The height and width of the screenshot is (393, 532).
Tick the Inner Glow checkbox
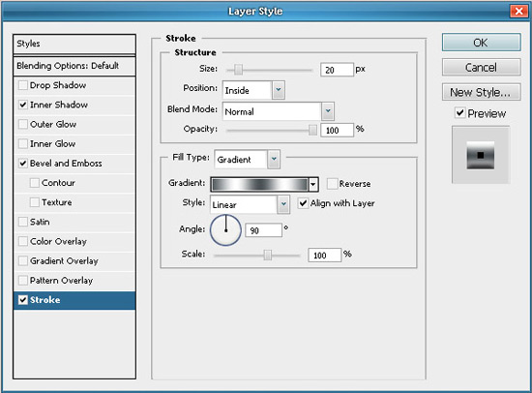coord(23,143)
